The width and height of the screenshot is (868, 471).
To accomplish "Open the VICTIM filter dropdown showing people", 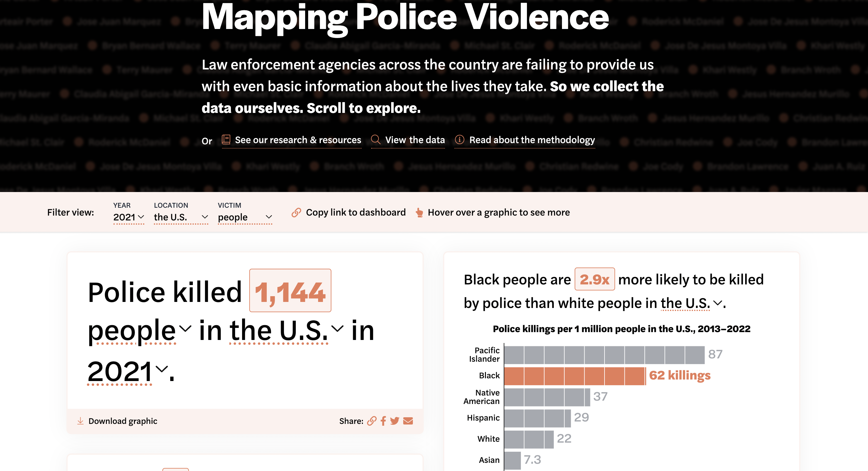I will (245, 217).
